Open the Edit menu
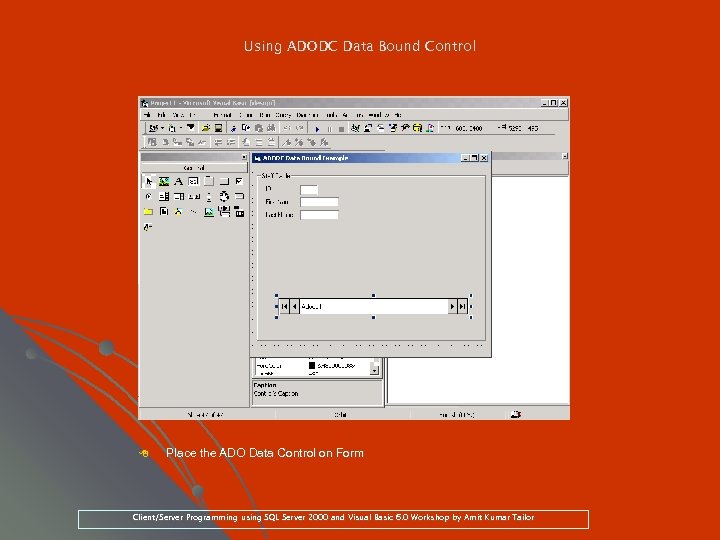 [161, 115]
